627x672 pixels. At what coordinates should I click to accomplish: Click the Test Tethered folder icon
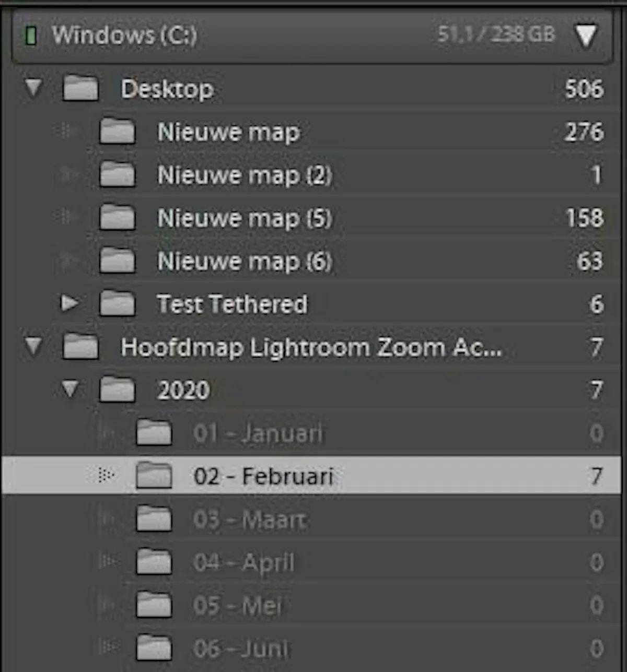pos(117,303)
